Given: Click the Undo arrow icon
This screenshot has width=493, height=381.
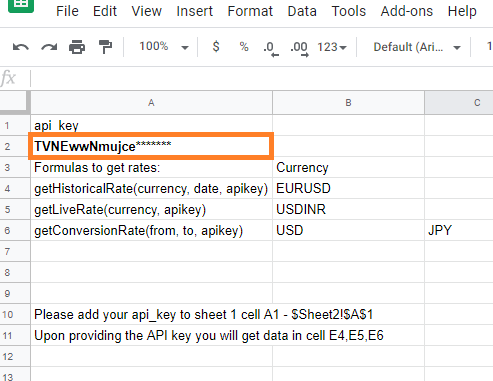Looking at the screenshot, I should pyautogui.click(x=21, y=47).
